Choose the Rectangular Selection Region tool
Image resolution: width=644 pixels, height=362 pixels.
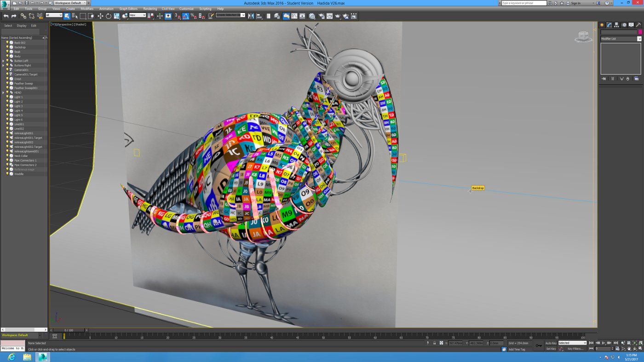click(x=83, y=16)
